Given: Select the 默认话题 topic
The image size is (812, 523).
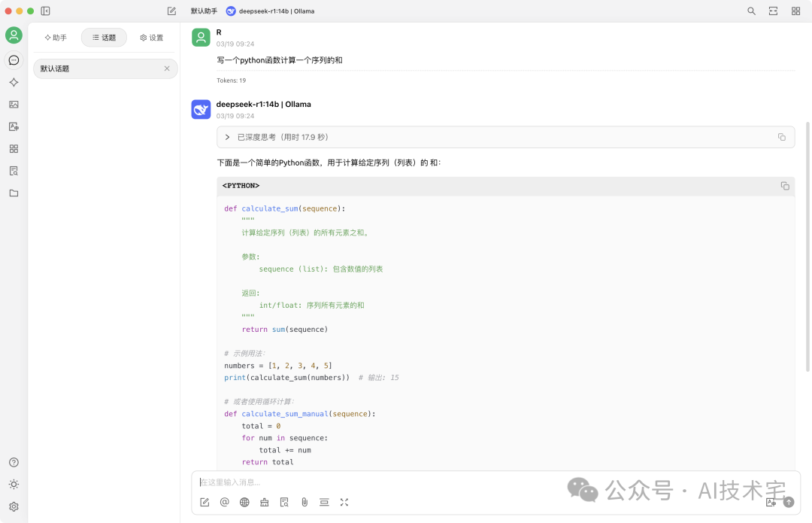Looking at the screenshot, I should click(x=106, y=69).
